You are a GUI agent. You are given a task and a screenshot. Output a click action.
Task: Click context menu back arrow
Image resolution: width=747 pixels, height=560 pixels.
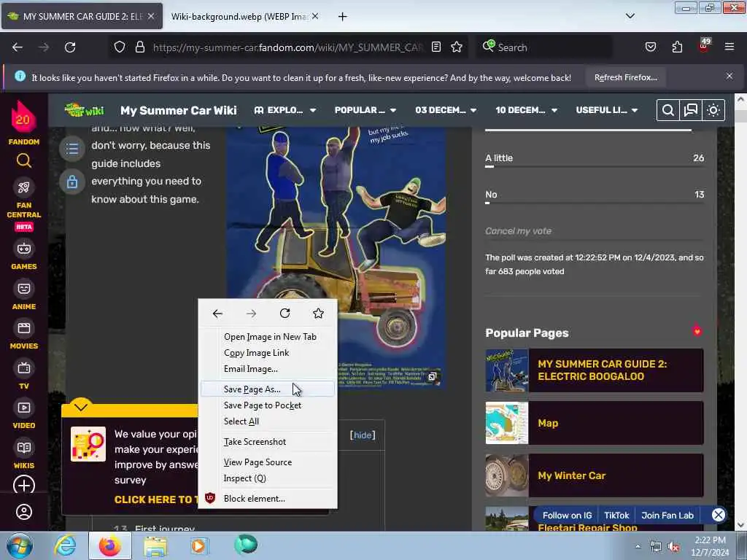pos(217,314)
